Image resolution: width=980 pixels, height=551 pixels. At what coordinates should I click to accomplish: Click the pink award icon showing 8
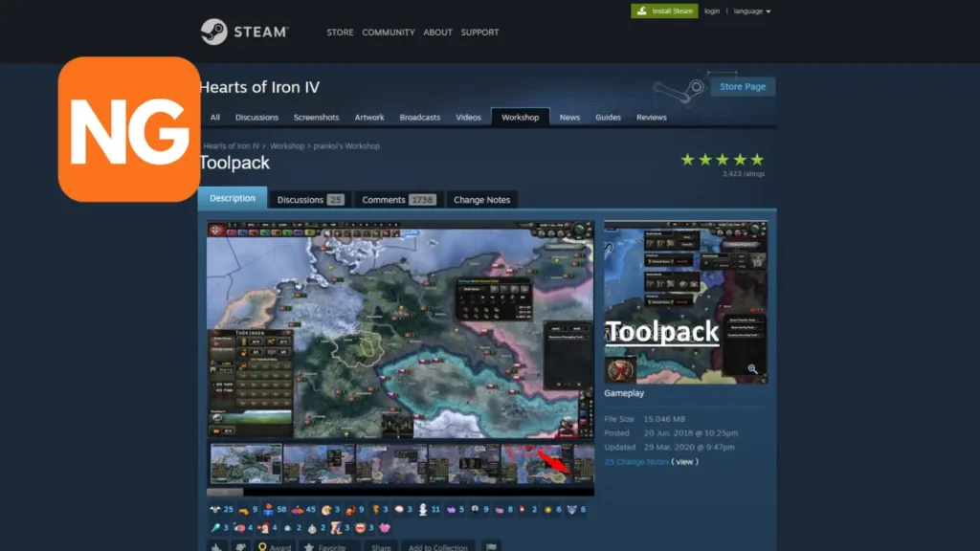500,510
